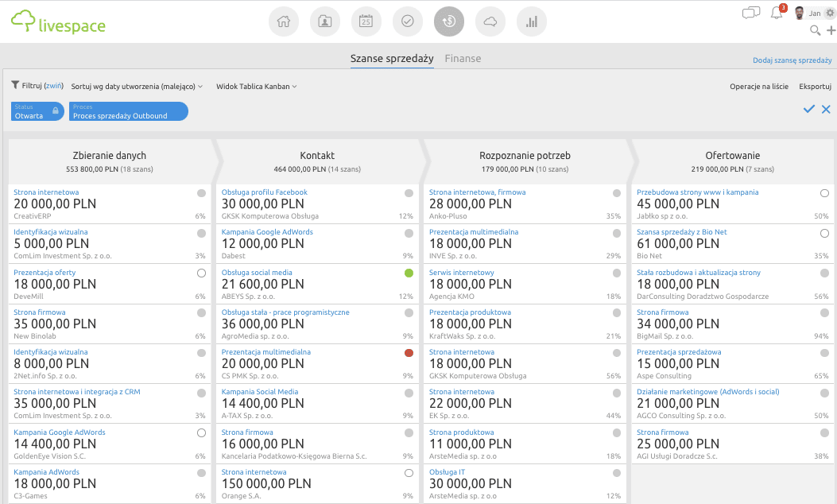This screenshot has width=837, height=504.
Task: Go to the Home dashboard icon
Action: click(284, 21)
